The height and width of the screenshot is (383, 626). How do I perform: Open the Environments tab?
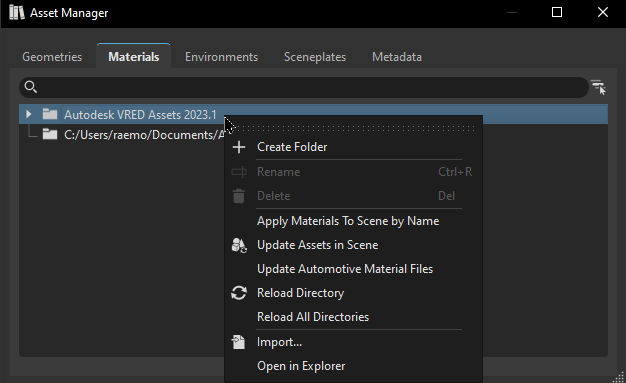pyautogui.click(x=221, y=57)
